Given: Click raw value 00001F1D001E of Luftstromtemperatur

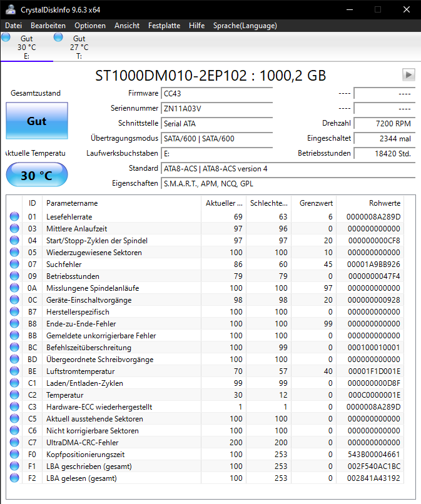Looking at the screenshot, I should [x=373, y=371].
